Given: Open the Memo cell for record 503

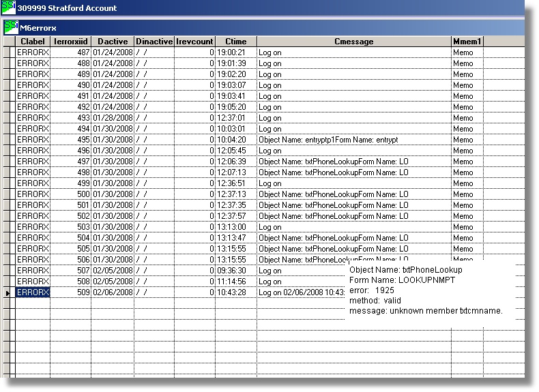Looking at the screenshot, I should 467,227.
